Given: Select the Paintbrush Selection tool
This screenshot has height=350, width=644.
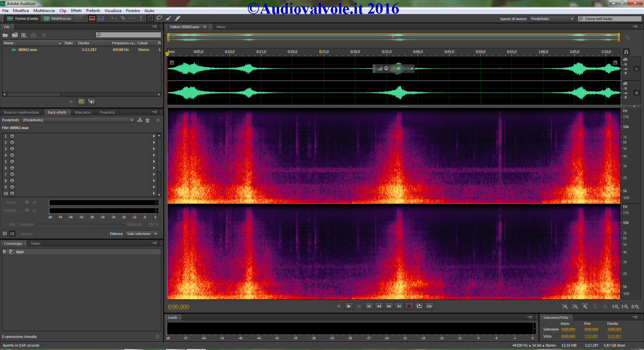Looking at the screenshot, I should point(168,18).
